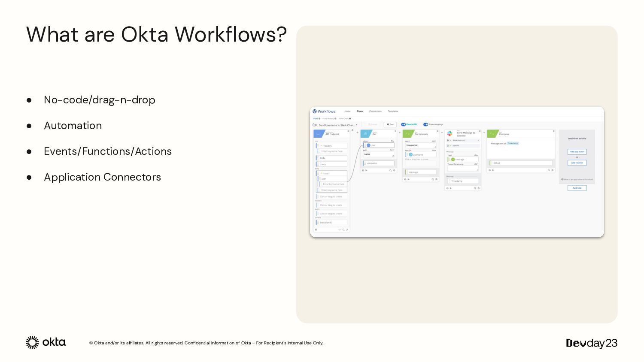The image size is (644, 362).
Task: Click the plus between Get and Concatenate cards
Action: 400,133
